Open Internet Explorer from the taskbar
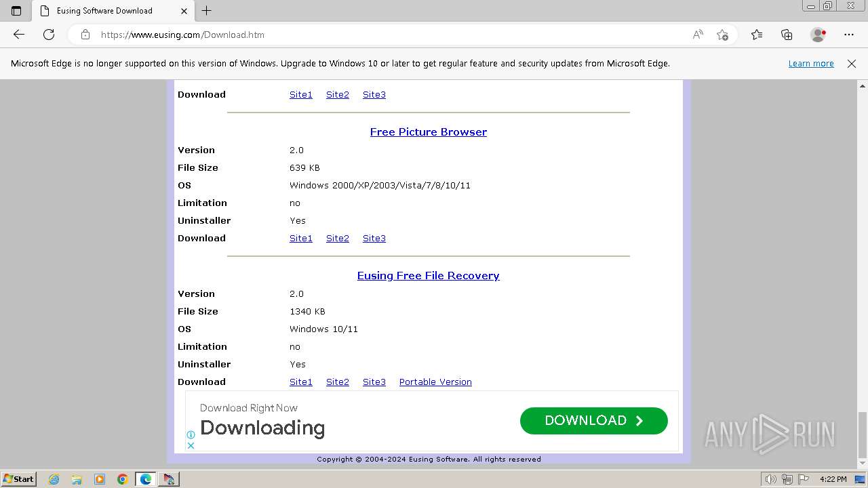The image size is (868, 488). pos(54,479)
